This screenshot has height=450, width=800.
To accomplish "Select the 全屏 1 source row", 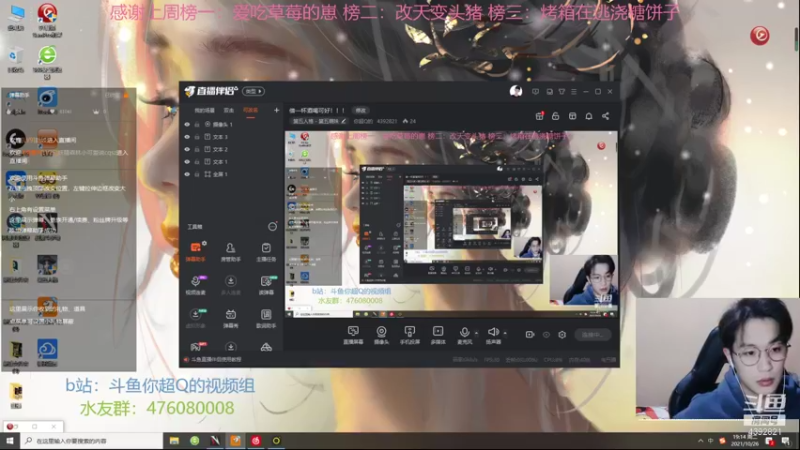I will click(231, 174).
